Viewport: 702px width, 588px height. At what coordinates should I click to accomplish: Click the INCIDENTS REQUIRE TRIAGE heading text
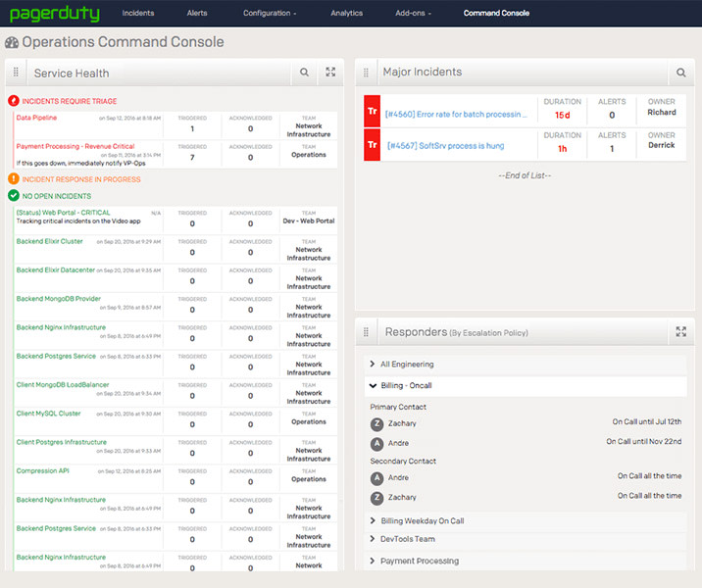point(70,101)
